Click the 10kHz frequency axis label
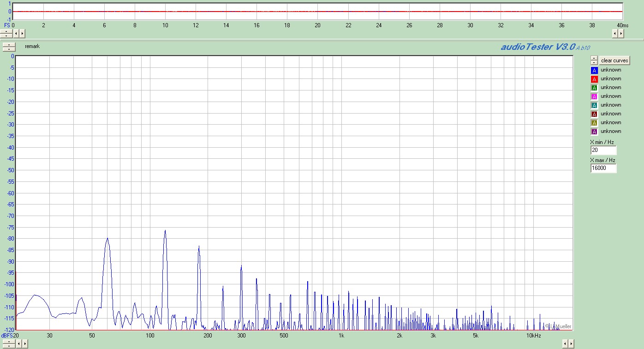The width and height of the screenshot is (644, 349). pos(534,335)
